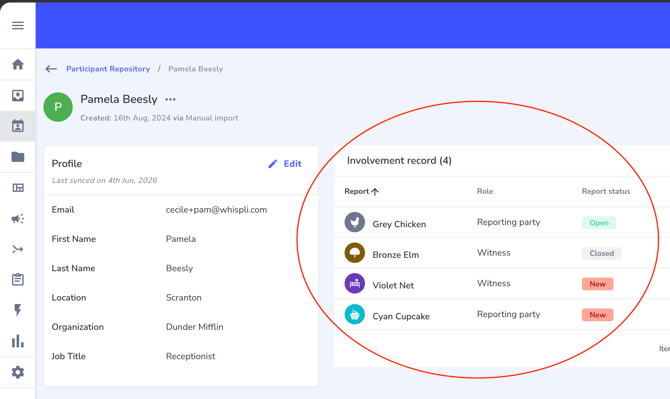670x399 pixels.
Task: Click Reporting party role for Cyan Cupcake
Action: (x=508, y=314)
